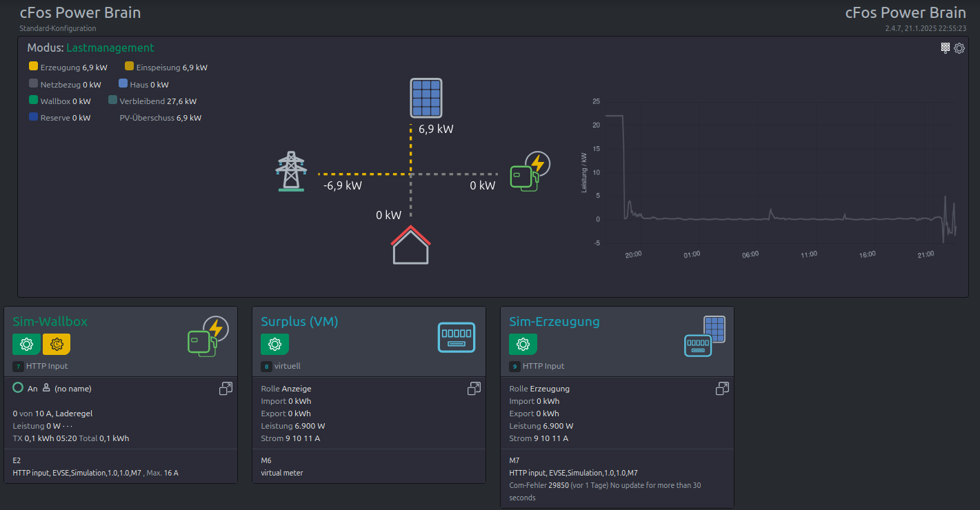Open the Sim-Wallbox title link

pos(50,321)
